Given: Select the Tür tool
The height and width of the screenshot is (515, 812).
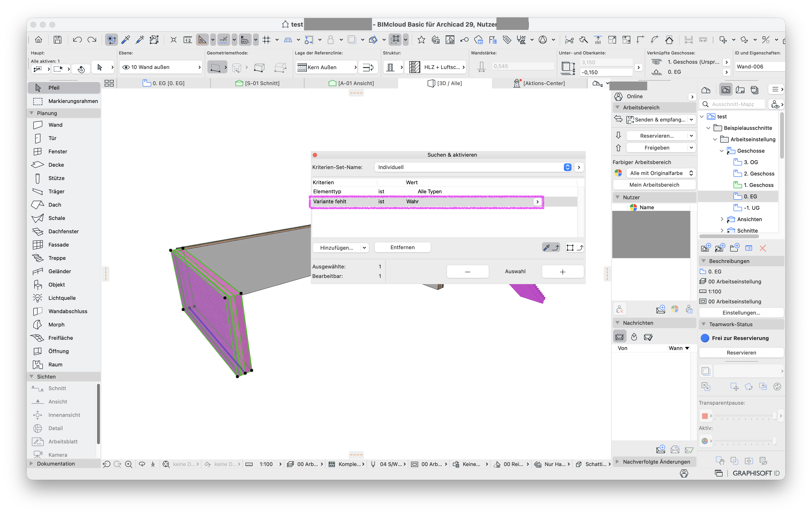Looking at the screenshot, I should pyautogui.click(x=64, y=138).
